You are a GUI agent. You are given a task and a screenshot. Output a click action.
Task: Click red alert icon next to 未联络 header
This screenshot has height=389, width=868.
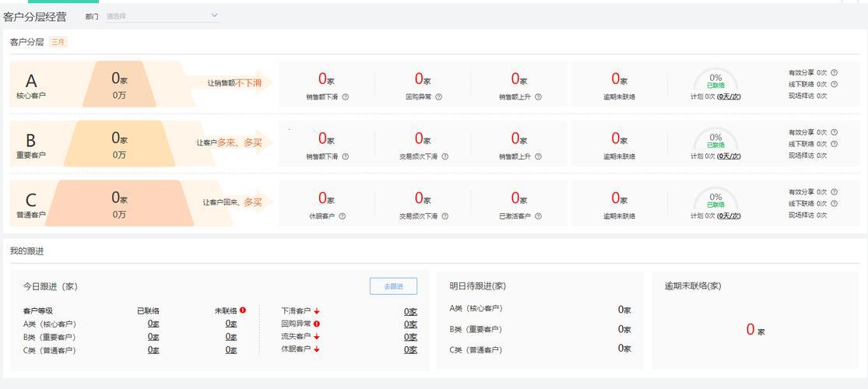(x=243, y=310)
